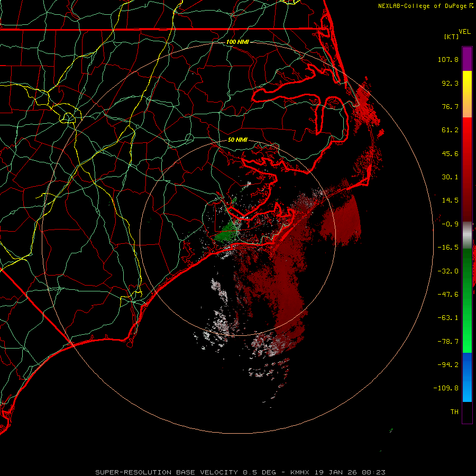This screenshot has height=476, width=476.
Task: Click the 61.2 scale value
Action: [x=450, y=130]
